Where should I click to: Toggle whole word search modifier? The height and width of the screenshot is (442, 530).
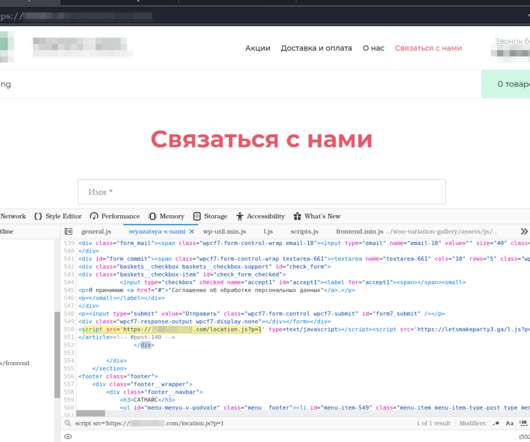[x=524, y=423]
